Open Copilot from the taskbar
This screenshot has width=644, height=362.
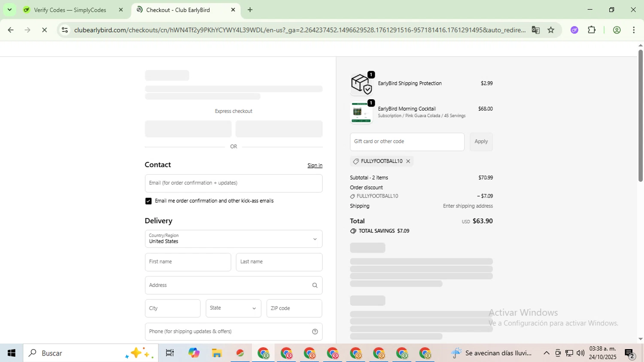point(194,353)
